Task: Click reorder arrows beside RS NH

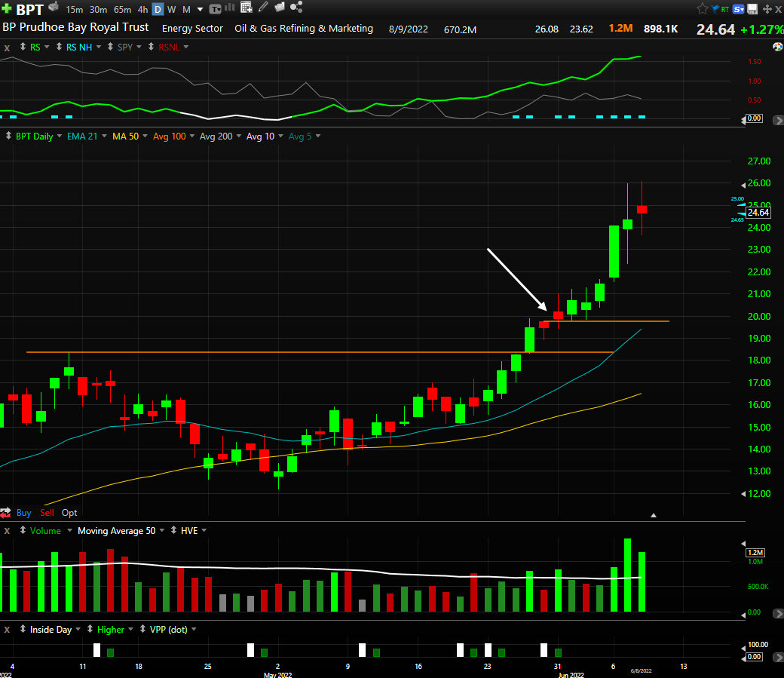Action: [59, 47]
